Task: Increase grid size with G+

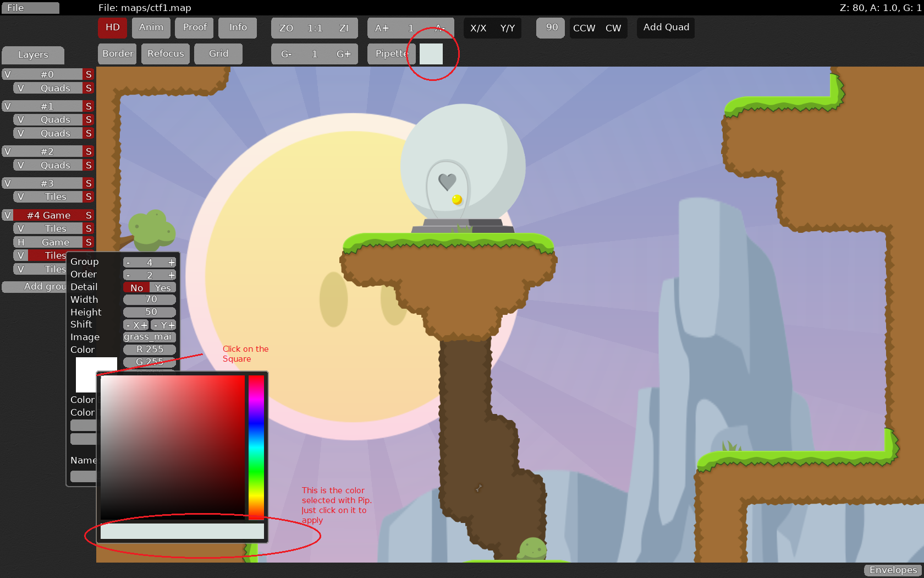Action: pyautogui.click(x=344, y=54)
